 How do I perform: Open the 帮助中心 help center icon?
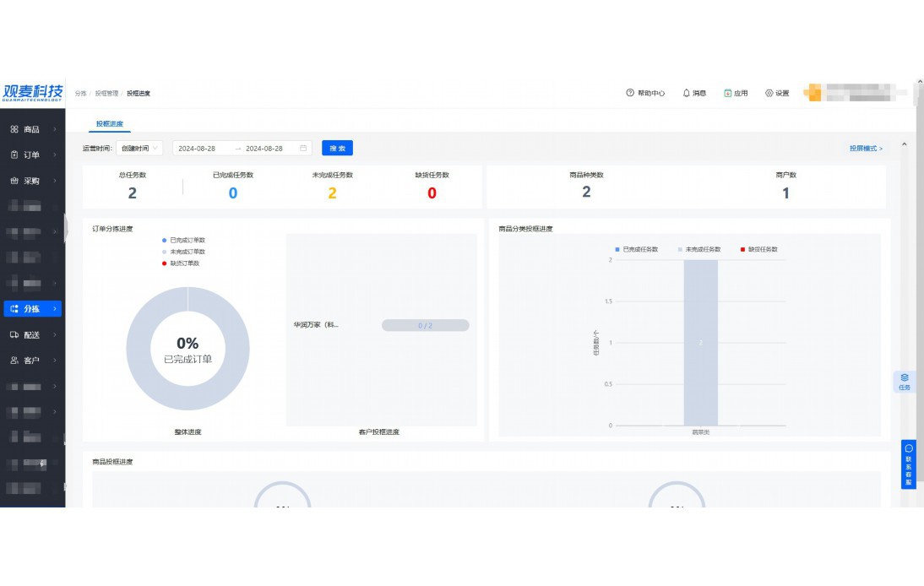point(630,93)
